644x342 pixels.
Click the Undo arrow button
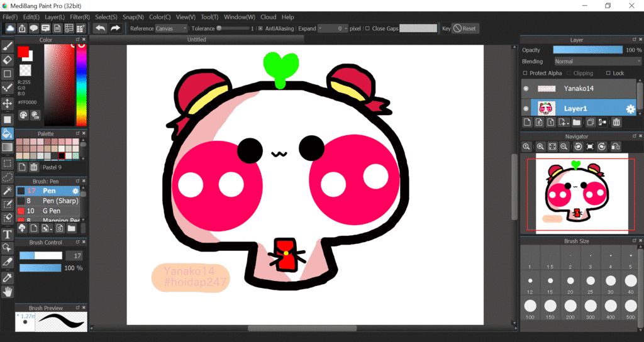point(100,28)
